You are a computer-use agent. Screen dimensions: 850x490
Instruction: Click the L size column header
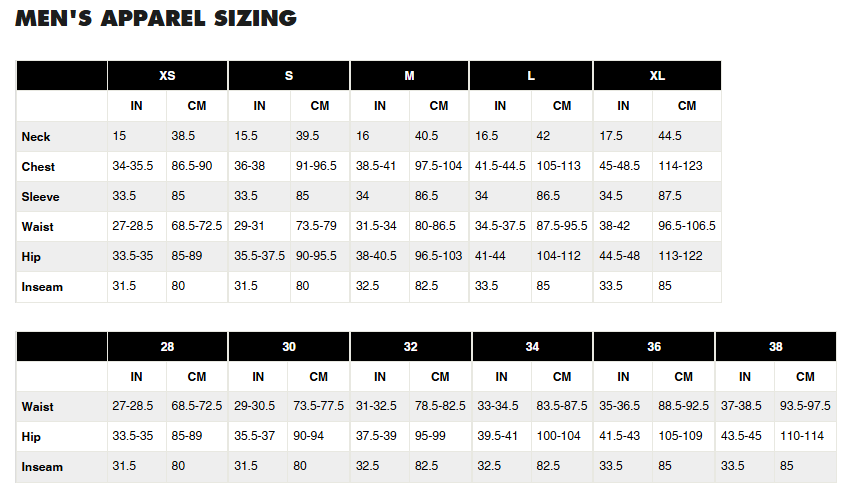click(x=531, y=76)
